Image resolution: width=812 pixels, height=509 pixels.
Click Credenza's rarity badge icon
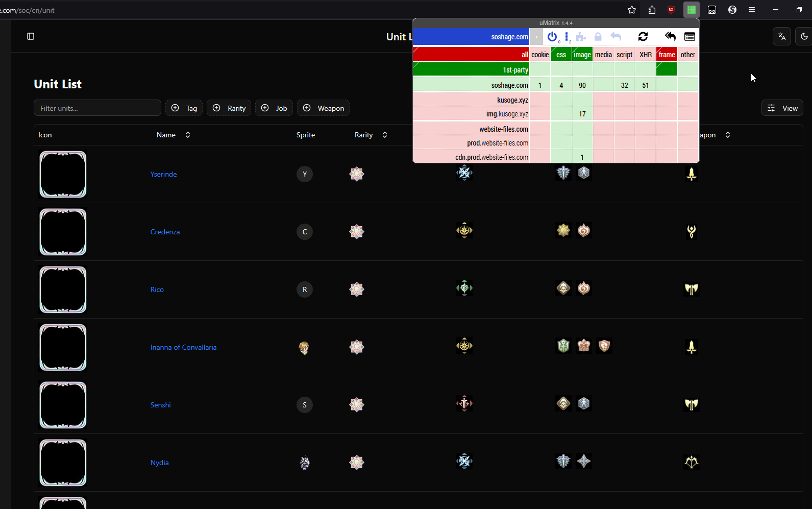(x=357, y=232)
